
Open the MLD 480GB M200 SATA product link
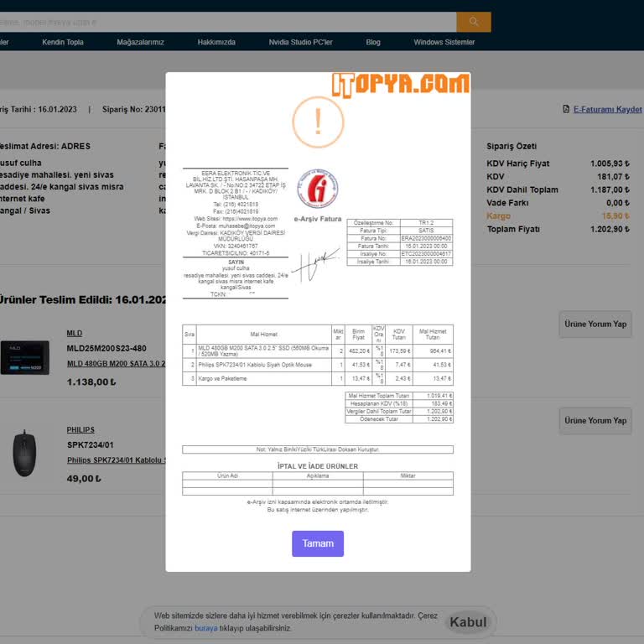117,363
